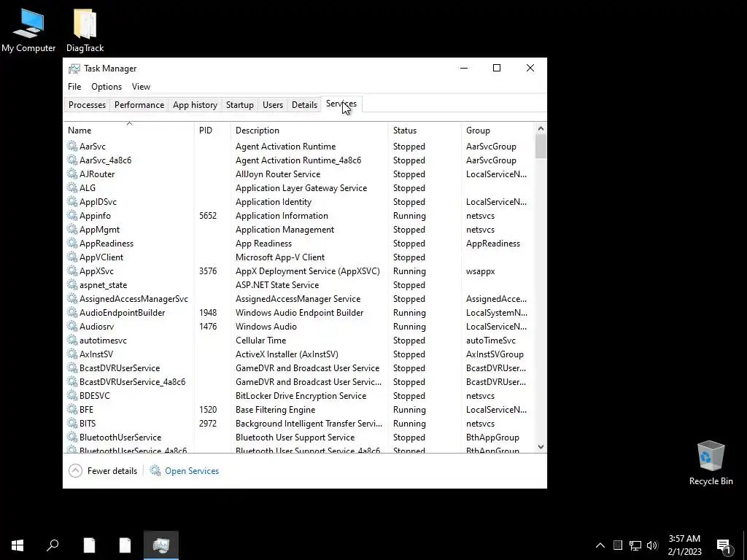Click the second blank document taskbar icon

click(125, 545)
